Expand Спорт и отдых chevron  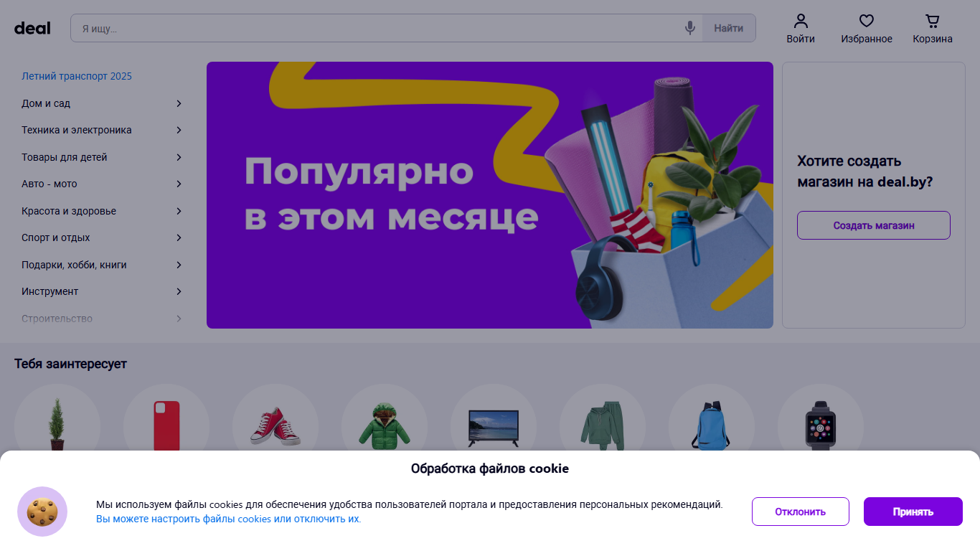click(x=179, y=237)
